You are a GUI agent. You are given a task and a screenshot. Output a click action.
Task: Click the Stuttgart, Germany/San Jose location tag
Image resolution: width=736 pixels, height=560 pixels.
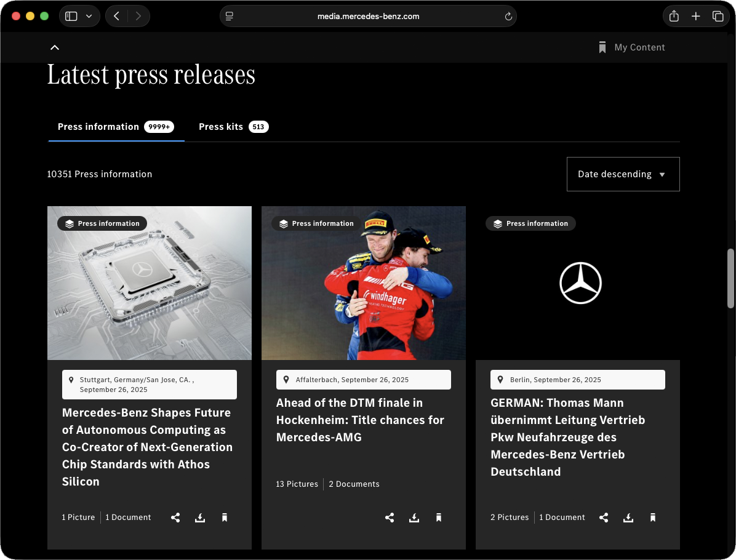[150, 385]
